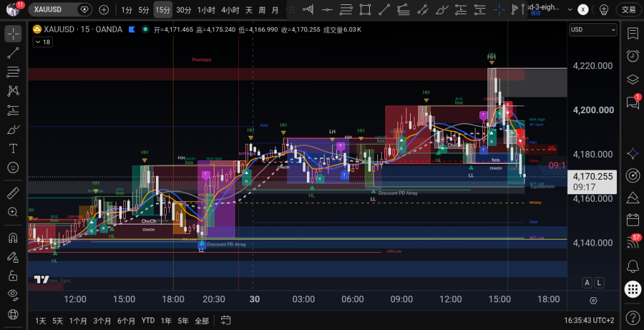Image resolution: width=644 pixels, height=330 pixels.
Task: Open the emoji icons tool
Action: tap(13, 167)
